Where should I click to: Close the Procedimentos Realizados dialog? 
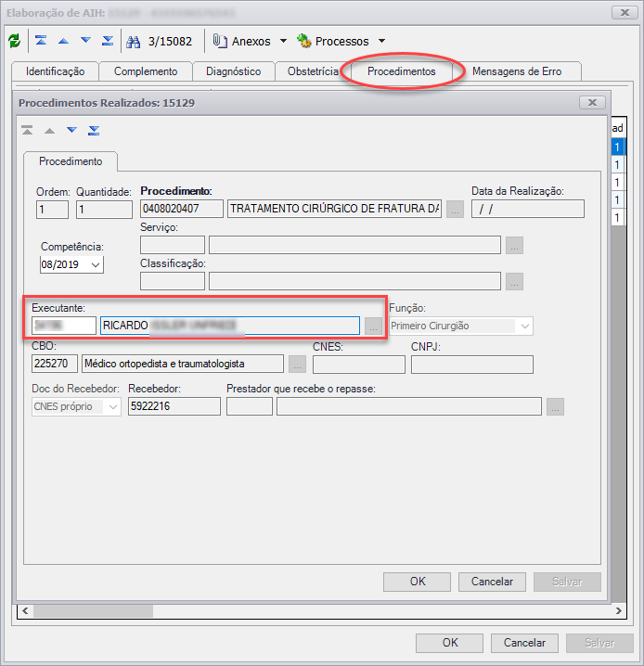click(592, 103)
